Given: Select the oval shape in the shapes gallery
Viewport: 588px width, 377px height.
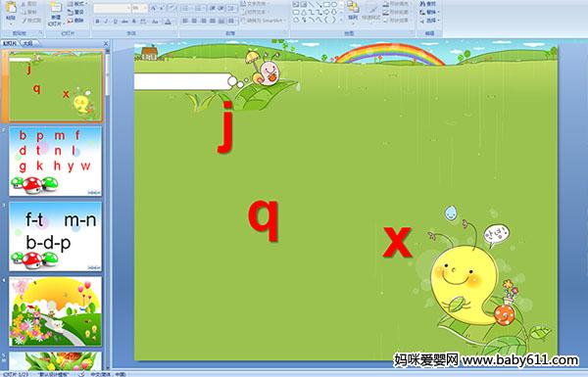Looking at the screenshot, I should coord(335,5).
